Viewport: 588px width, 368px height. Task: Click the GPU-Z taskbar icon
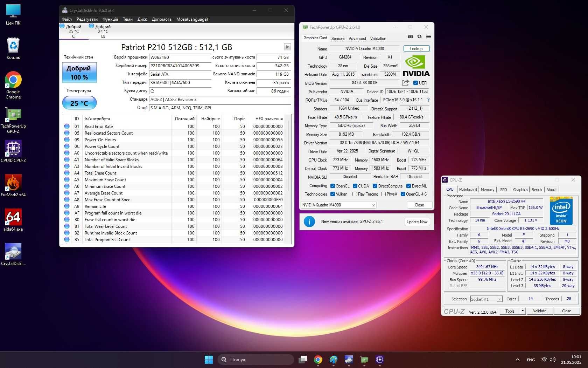(x=364, y=360)
